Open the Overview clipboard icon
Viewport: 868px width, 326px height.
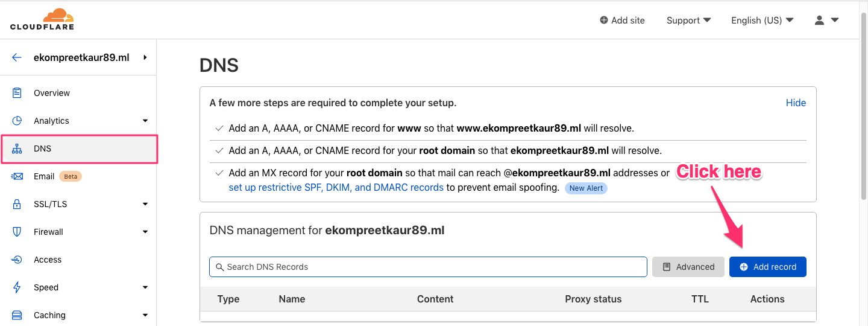pyautogui.click(x=17, y=93)
